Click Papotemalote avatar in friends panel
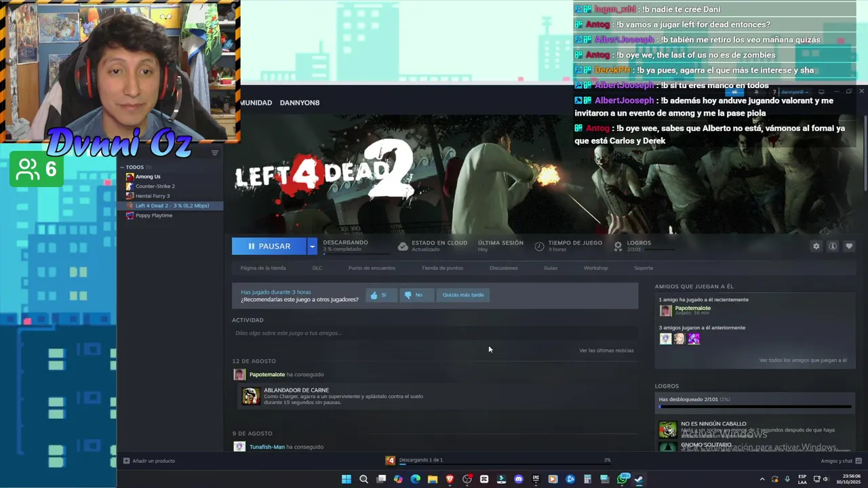 pyautogui.click(x=666, y=310)
